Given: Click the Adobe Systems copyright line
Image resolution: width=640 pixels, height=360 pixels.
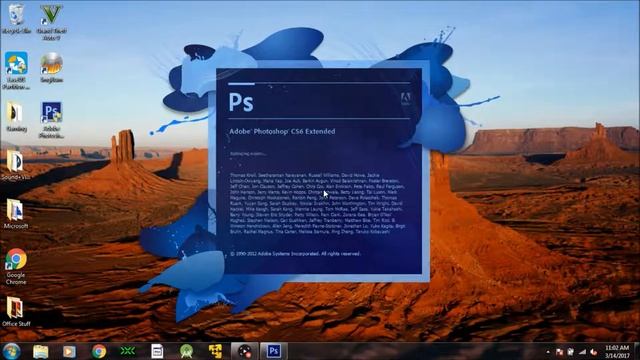Looking at the screenshot, I should click(295, 253).
